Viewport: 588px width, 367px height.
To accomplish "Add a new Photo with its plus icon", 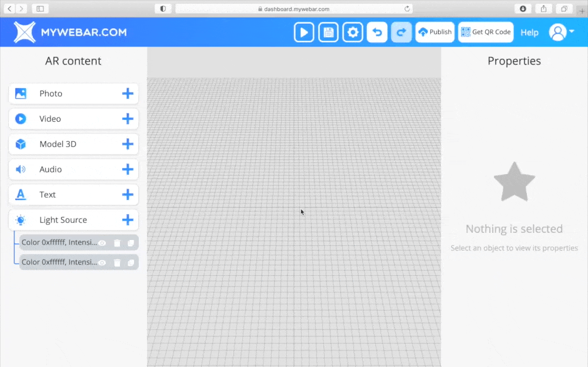I will point(128,94).
